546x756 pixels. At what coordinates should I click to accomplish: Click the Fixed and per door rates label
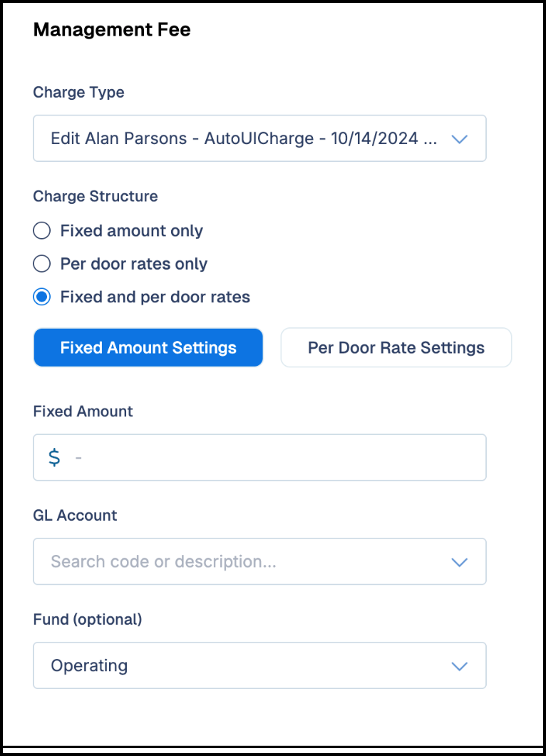pyautogui.click(x=155, y=297)
